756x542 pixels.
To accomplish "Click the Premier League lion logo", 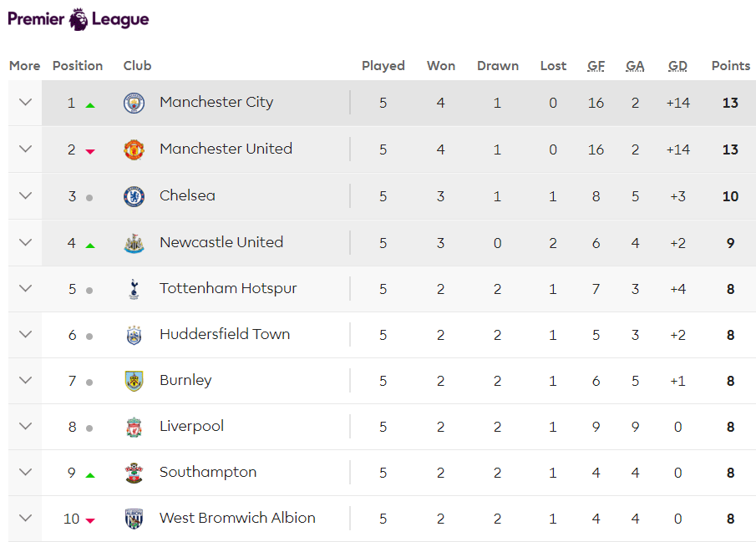I will click(79, 19).
